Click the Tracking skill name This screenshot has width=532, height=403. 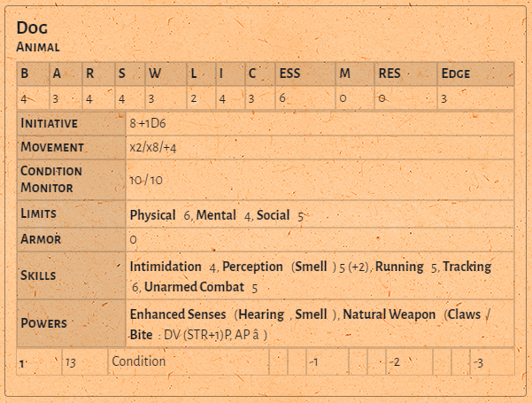466,267
